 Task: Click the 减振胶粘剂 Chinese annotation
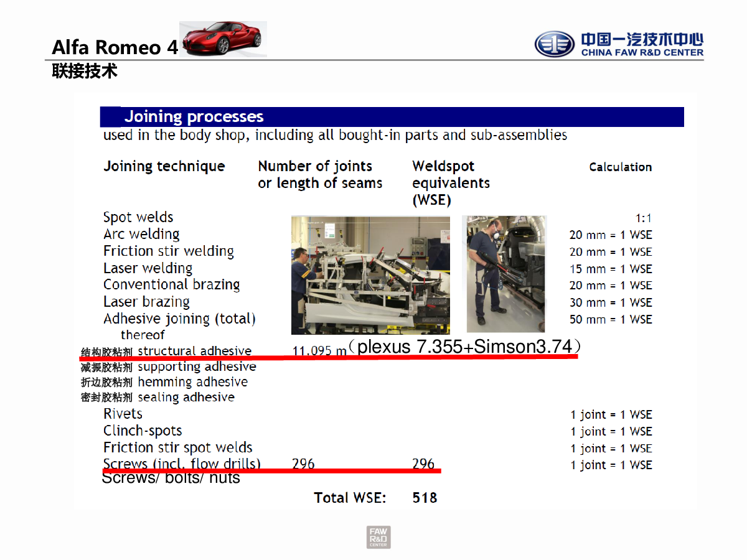point(106,368)
